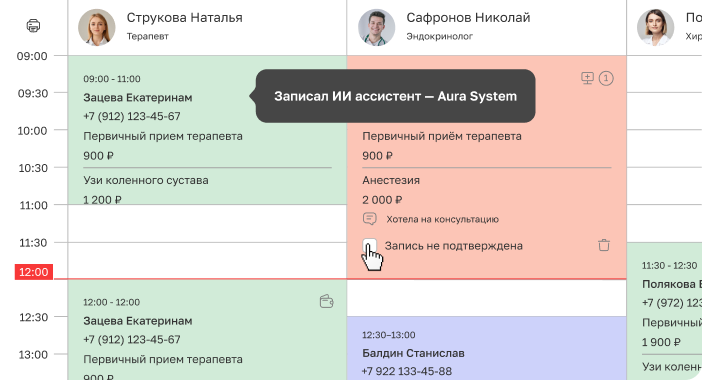Delete the unconfirmed appointment with trash icon
The height and width of the screenshot is (380, 702).
click(x=604, y=245)
